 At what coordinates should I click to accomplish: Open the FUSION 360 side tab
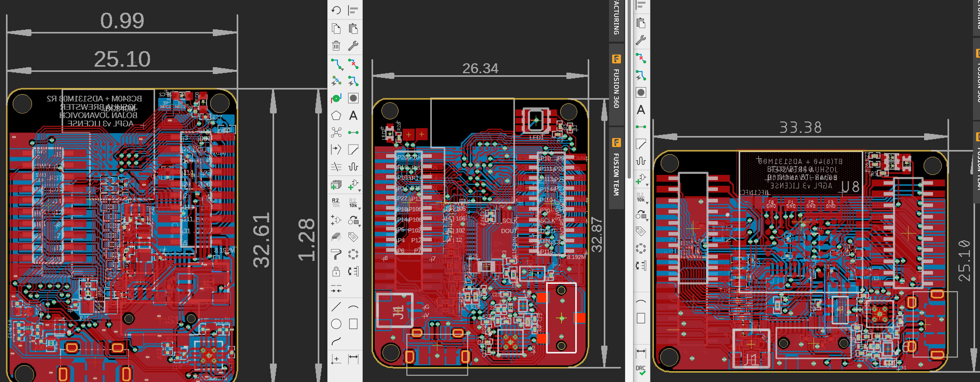tap(616, 84)
